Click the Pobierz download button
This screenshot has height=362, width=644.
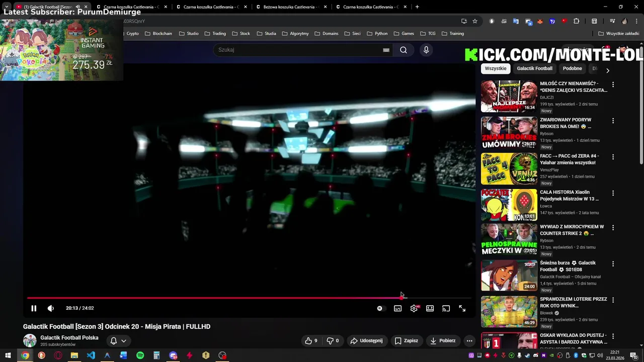443,340
